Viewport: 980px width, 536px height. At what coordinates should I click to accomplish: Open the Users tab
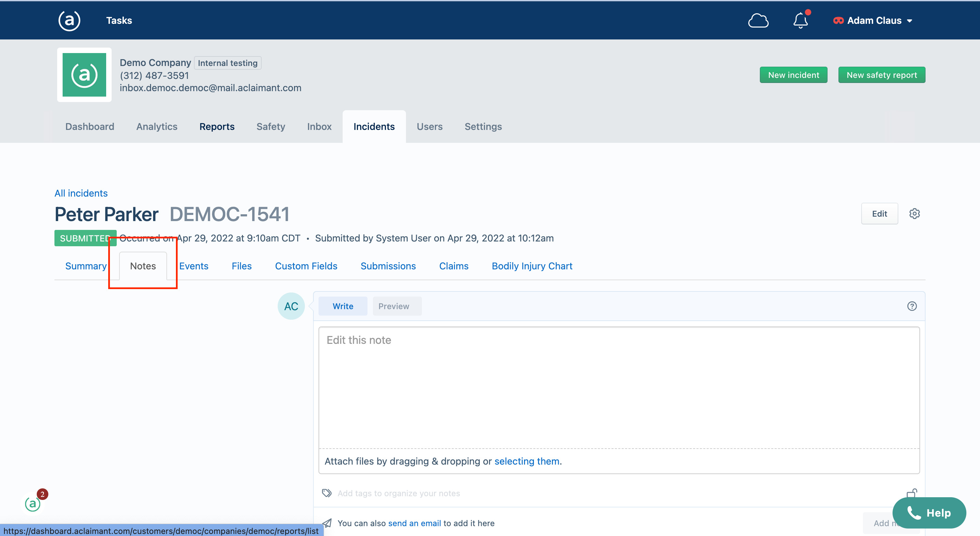(429, 127)
